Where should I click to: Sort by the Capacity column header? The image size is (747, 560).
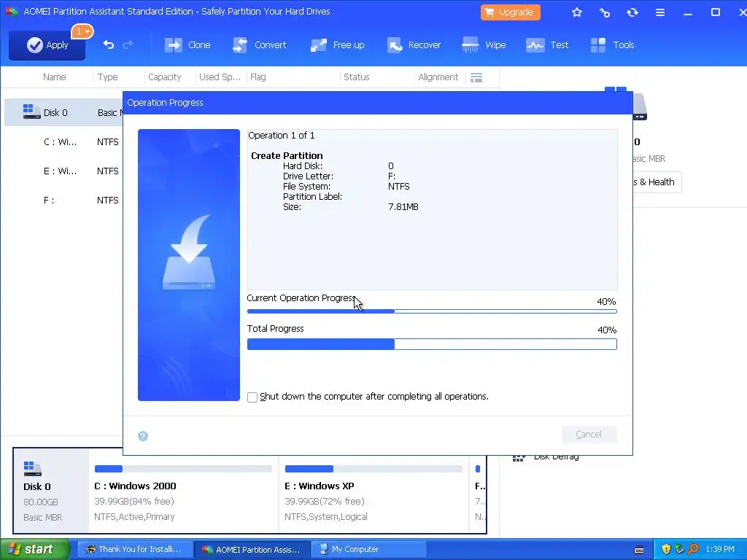(x=164, y=77)
